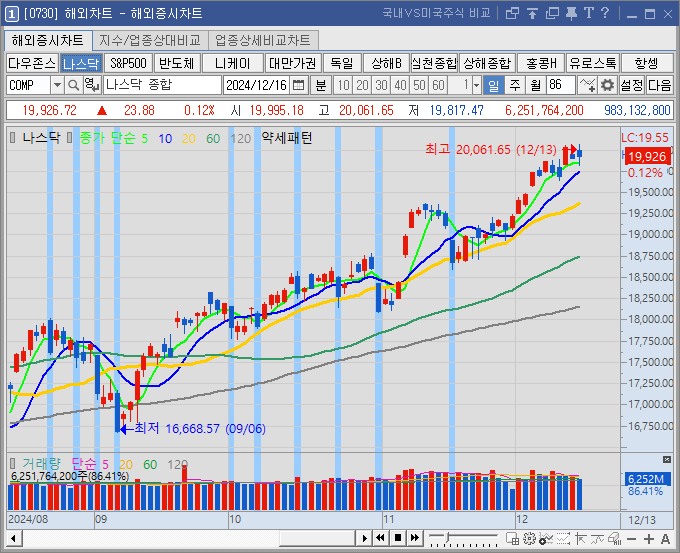The height and width of the screenshot is (553, 680).
Task: Select the 니케이 index button
Action: (x=233, y=63)
